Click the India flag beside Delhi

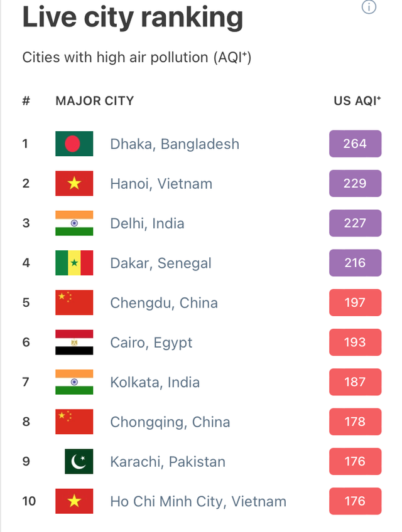(74, 223)
